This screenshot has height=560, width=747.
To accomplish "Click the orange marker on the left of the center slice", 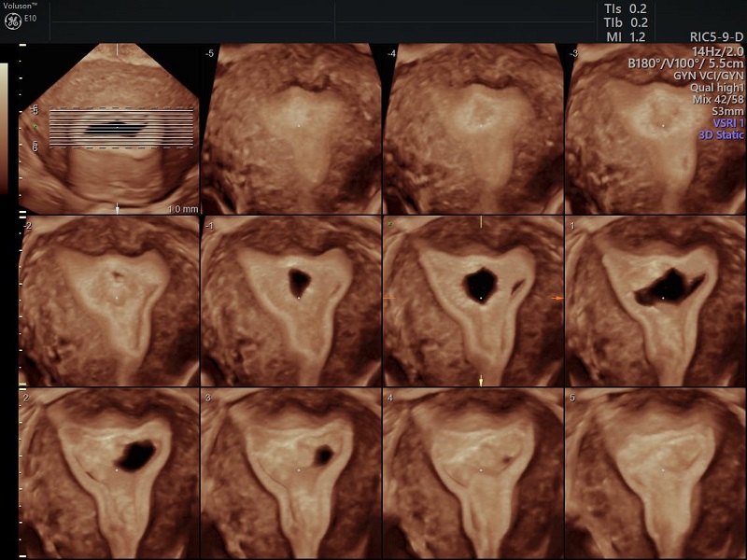I will pos(389,298).
